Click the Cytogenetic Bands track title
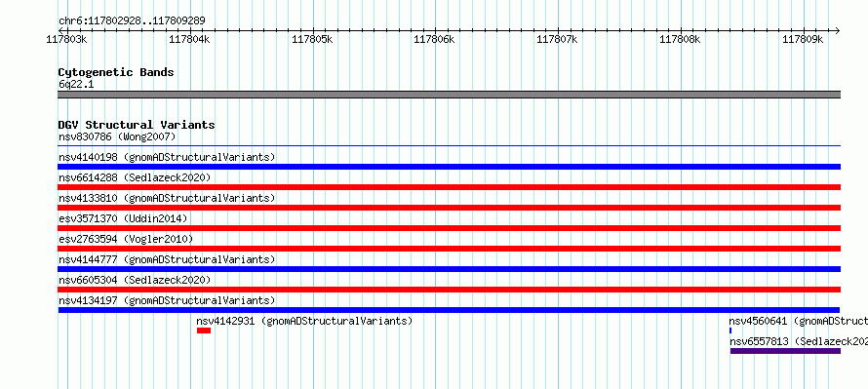The width and height of the screenshot is (868, 389). pos(116,72)
